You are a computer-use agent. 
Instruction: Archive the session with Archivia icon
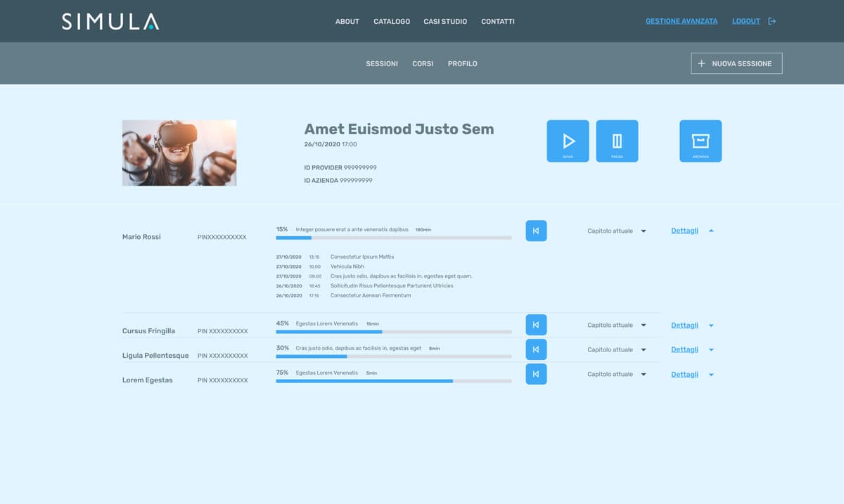[701, 141]
